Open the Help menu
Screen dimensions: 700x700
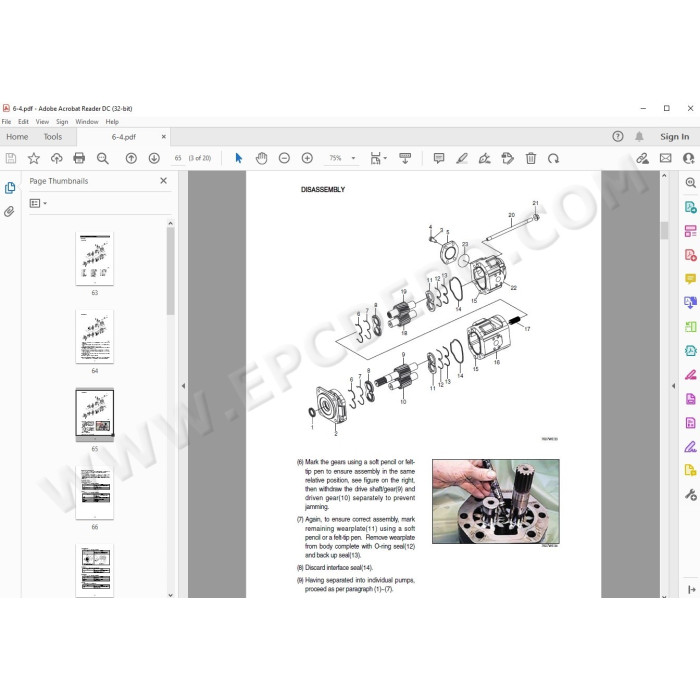point(112,121)
